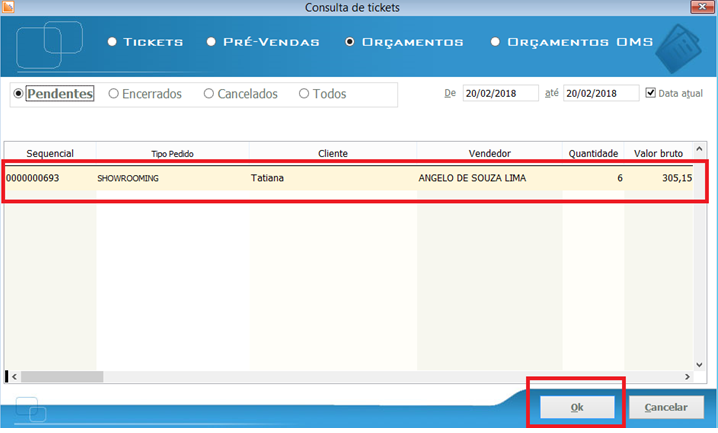Edit the até end date field

(601, 93)
